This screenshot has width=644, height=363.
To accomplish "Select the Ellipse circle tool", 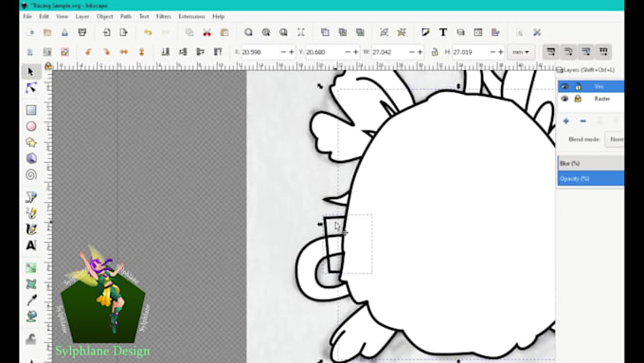I will 31,126.
